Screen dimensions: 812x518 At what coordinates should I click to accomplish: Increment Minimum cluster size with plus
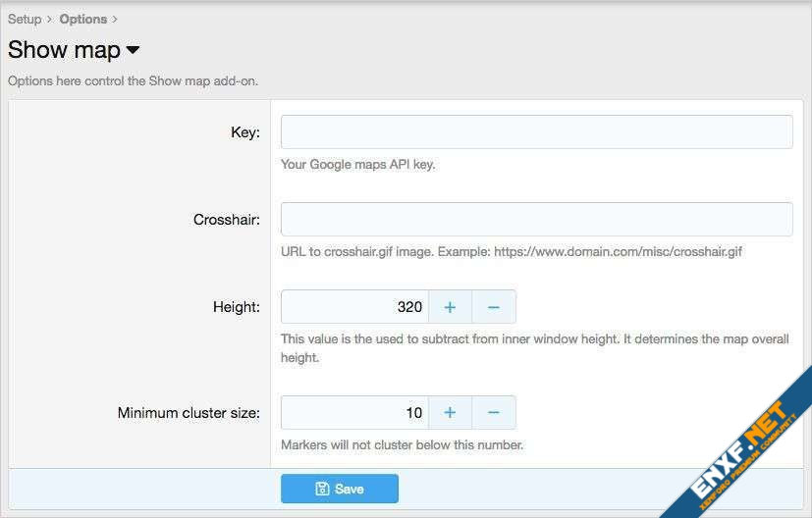pos(450,413)
